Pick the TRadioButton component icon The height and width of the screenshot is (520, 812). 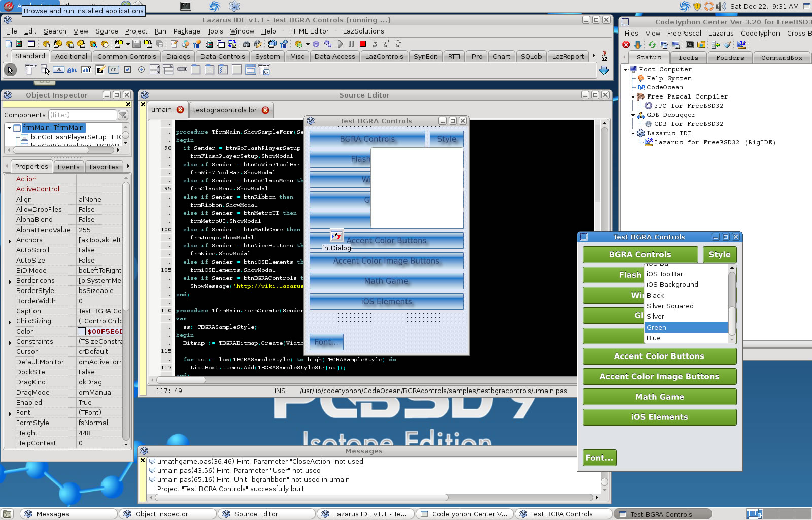(x=141, y=70)
